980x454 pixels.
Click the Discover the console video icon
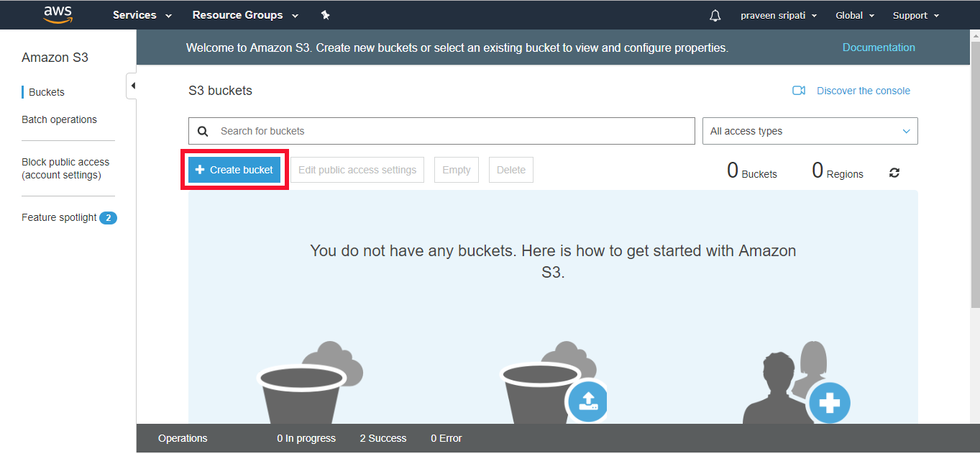(799, 91)
